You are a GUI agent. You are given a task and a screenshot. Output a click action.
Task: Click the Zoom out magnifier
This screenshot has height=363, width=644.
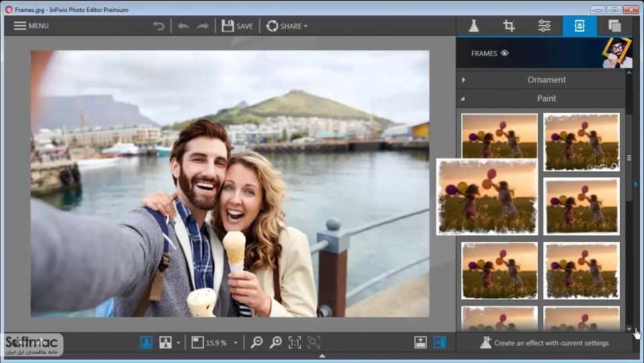coord(257,342)
